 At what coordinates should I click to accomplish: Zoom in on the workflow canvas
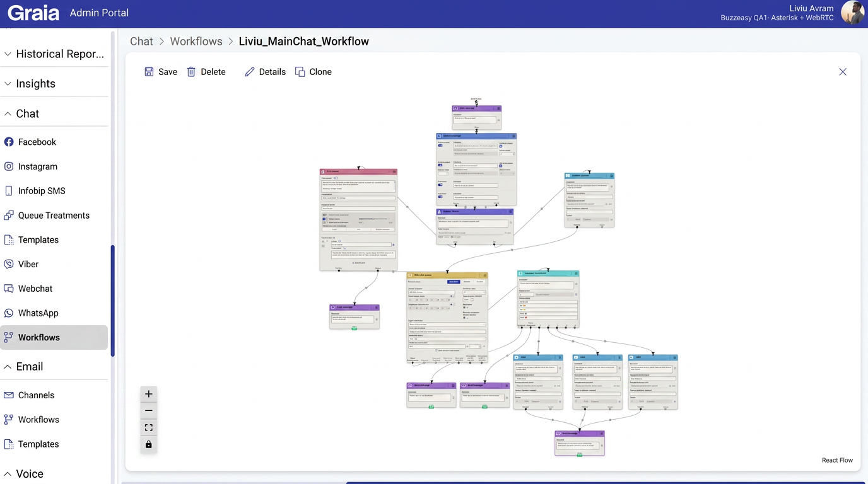(x=149, y=394)
